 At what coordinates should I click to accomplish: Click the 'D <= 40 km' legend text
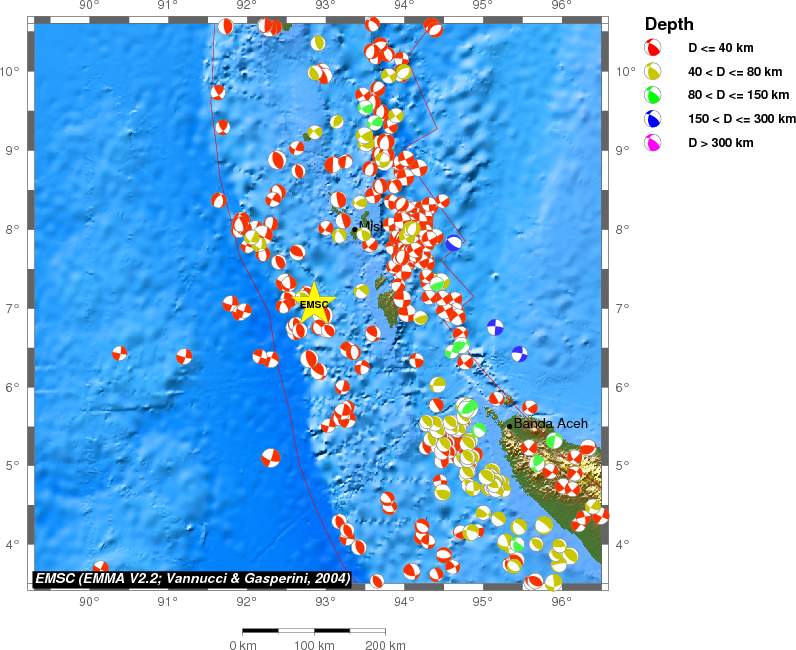[x=720, y=47]
